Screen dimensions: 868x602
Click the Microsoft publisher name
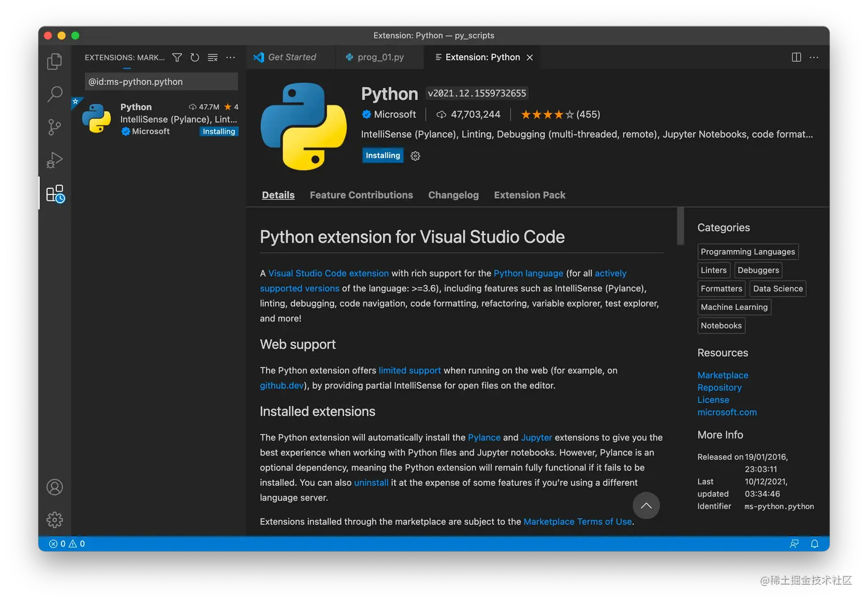click(x=395, y=114)
